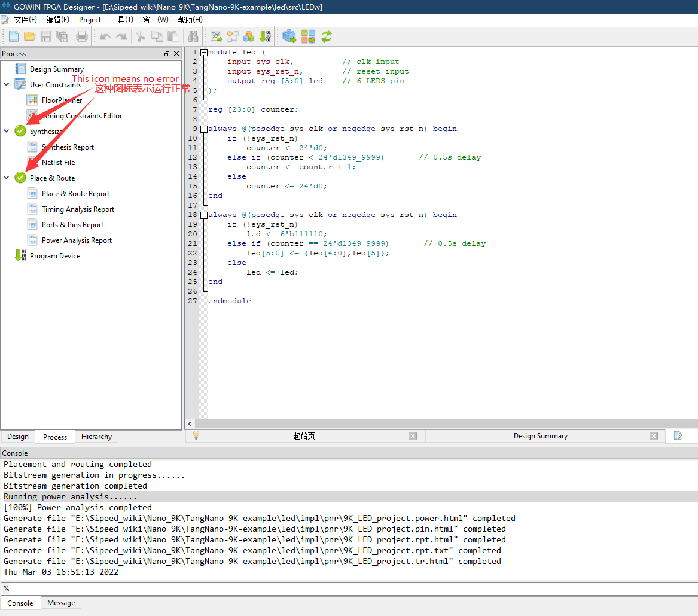Select FloorPlanner in Process tree
This screenshot has width=698, height=616.
(62, 100)
